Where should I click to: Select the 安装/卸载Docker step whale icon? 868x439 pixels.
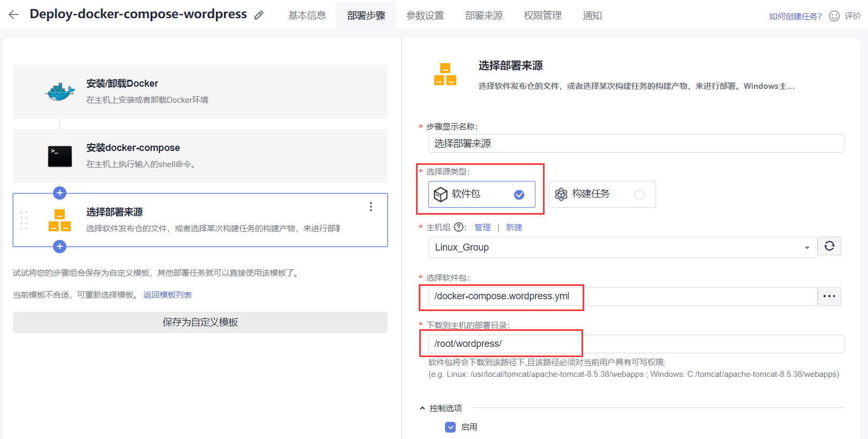pos(60,92)
